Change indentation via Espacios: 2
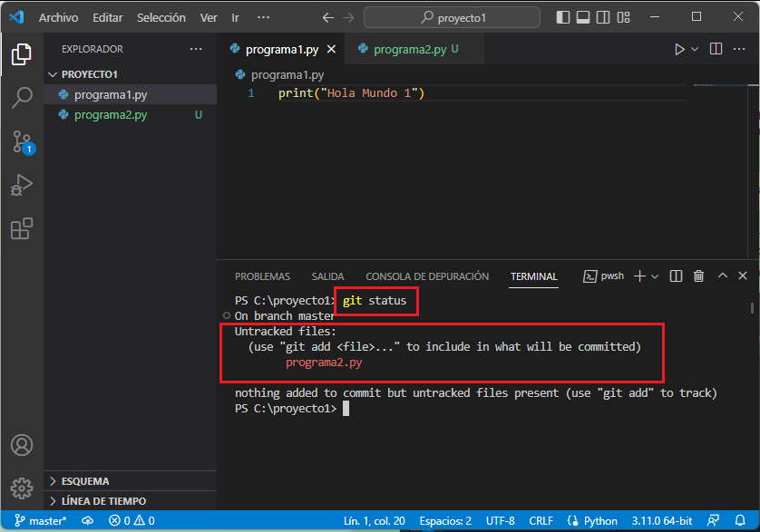This screenshot has height=532, width=760. pos(445,521)
